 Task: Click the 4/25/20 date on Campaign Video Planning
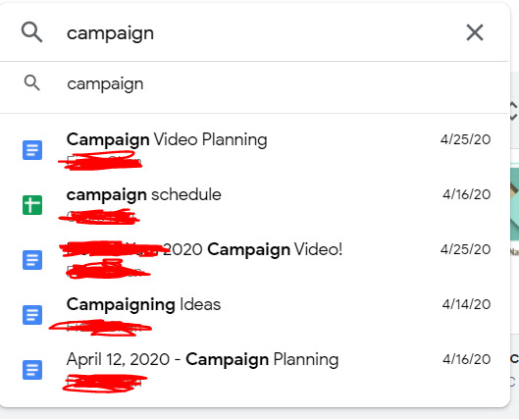click(465, 139)
